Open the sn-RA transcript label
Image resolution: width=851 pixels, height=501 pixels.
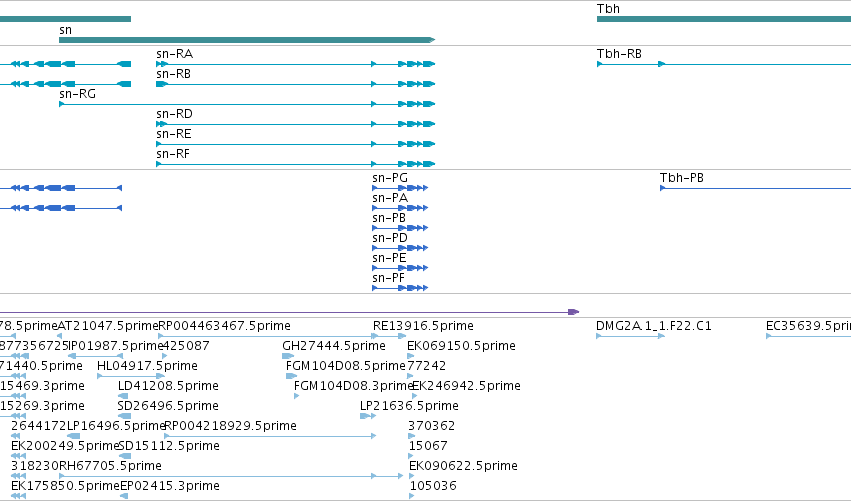point(174,54)
